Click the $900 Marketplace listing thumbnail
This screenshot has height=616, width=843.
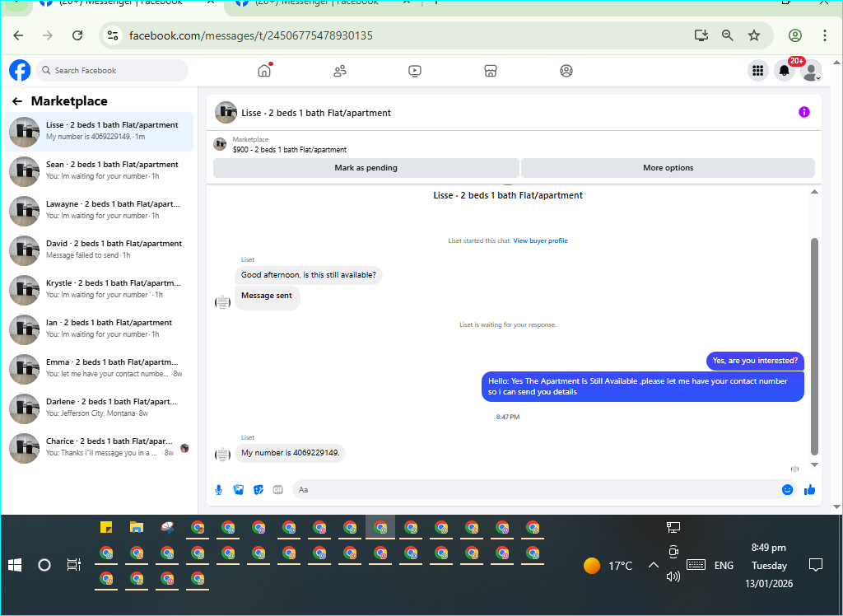coord(220,144)
